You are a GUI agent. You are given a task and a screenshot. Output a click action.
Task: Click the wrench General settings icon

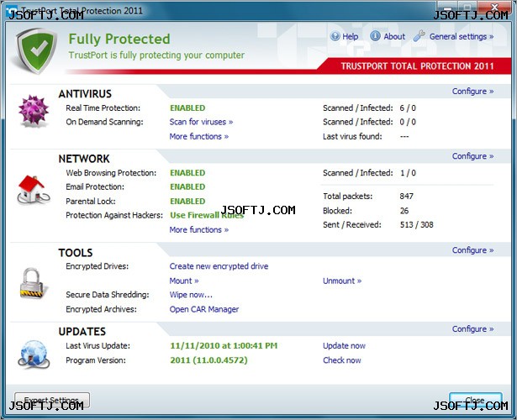(x=419, y=35)
